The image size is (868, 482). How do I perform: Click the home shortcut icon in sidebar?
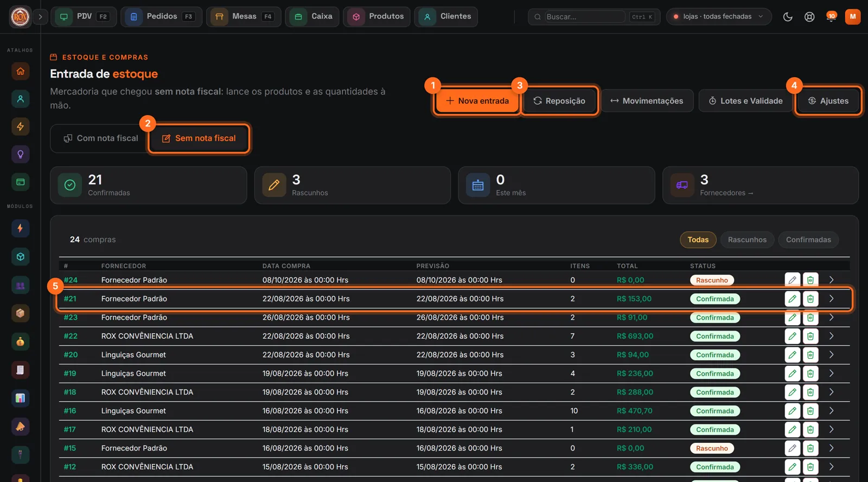pos(20,71)
